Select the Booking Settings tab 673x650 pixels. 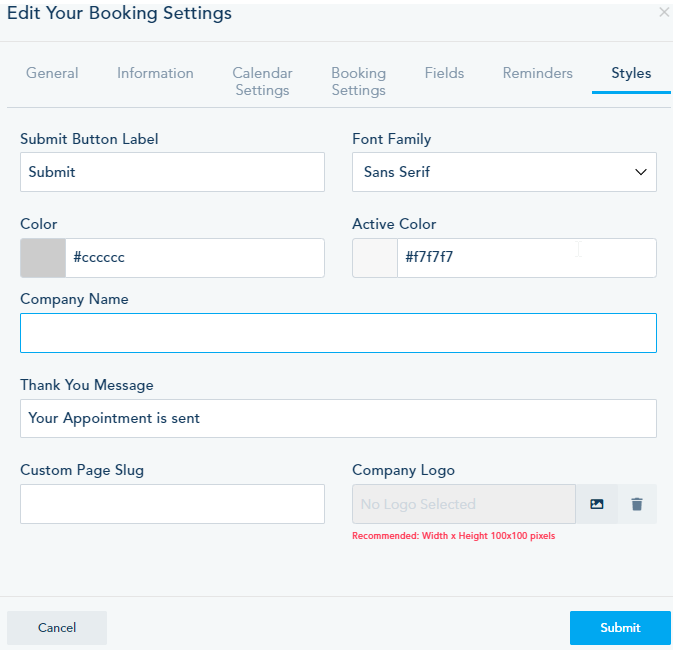coord(358,81)
